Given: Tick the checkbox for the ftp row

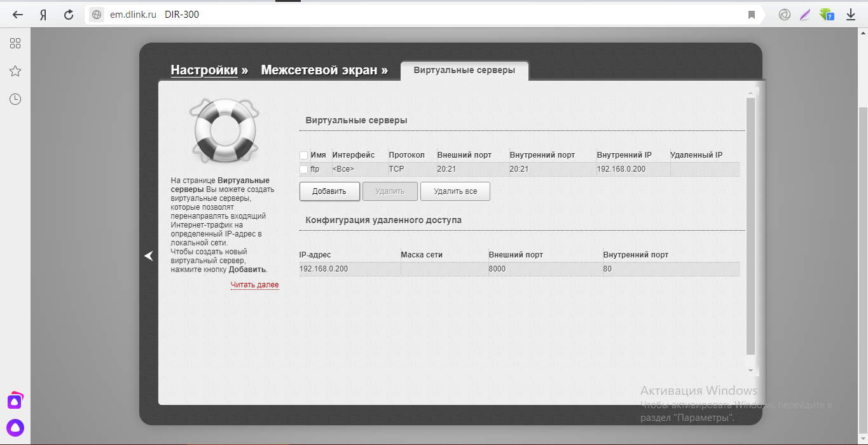Looking at the screenshot, I should pos(303,170).
